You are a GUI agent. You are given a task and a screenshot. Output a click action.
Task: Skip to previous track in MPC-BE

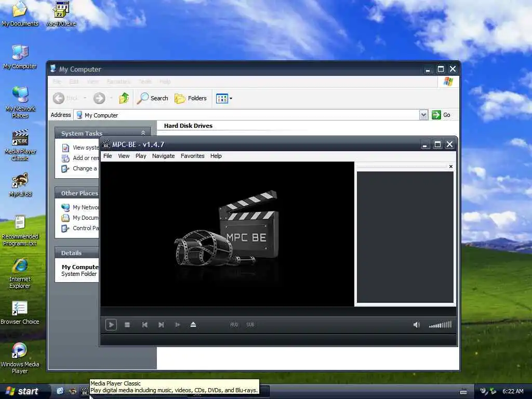click(x=145, y=325)
